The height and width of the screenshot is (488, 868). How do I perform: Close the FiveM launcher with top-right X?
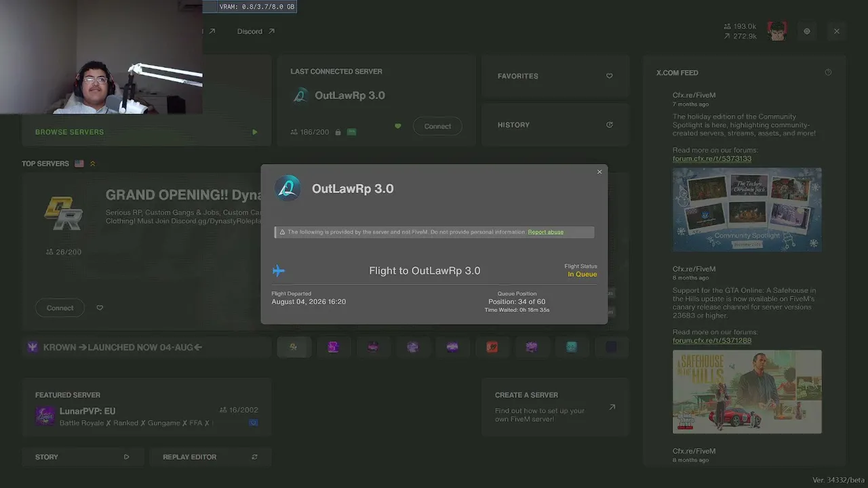tap(836, 31)
